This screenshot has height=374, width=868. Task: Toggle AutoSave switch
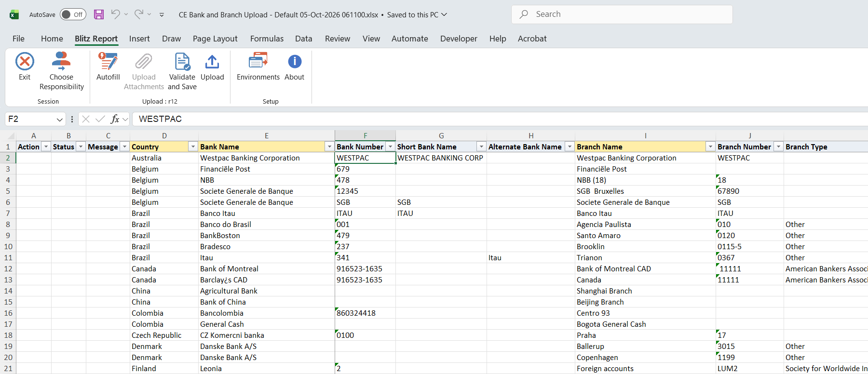point(73,14)
